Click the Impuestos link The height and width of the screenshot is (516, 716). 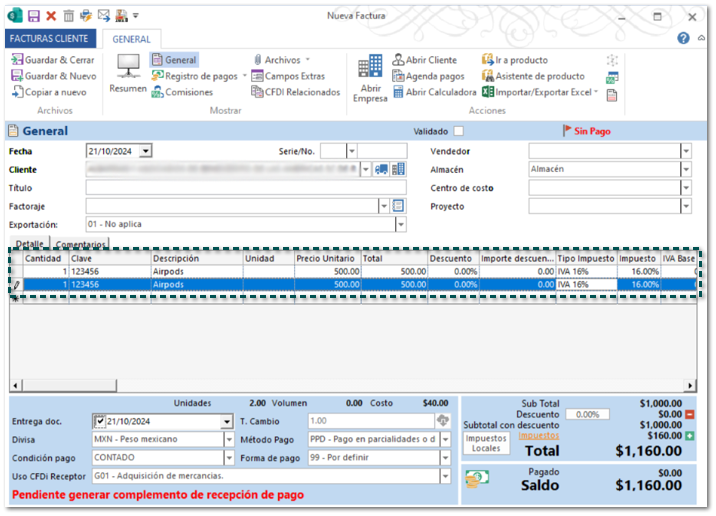pos(537,436)
